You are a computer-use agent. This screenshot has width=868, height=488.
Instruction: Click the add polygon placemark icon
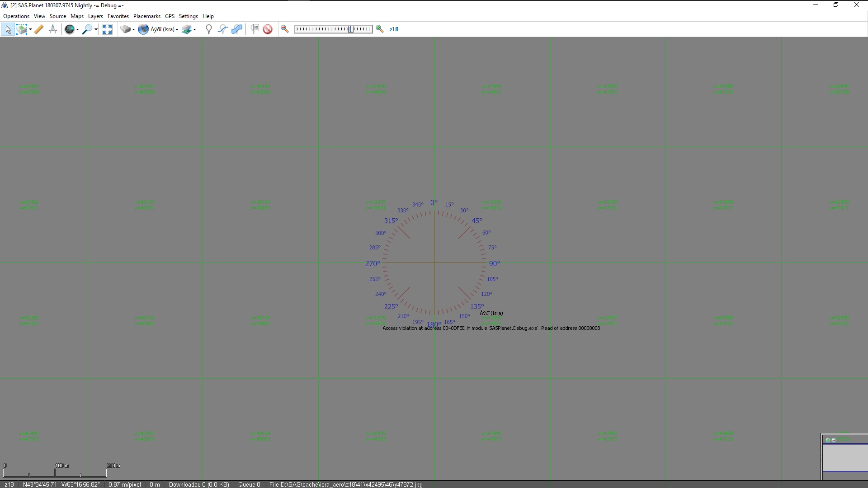236,29
